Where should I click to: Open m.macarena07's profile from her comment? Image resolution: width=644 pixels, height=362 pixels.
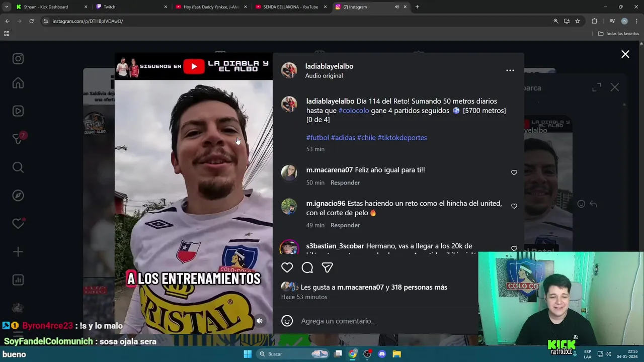329,170
